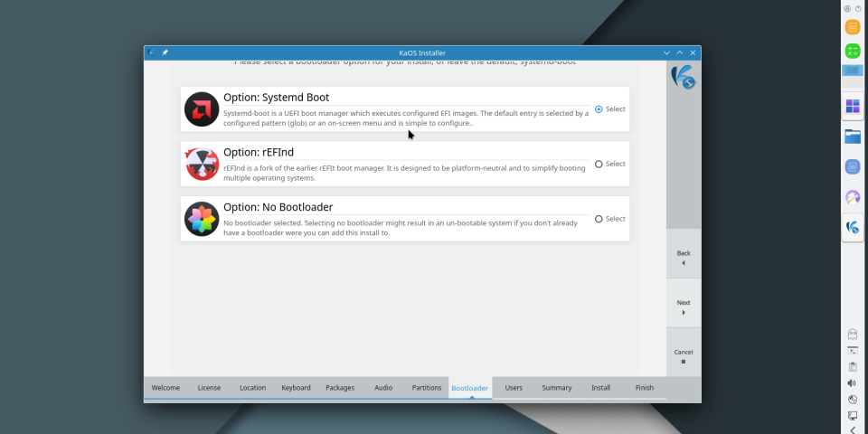Open the file manager from the dock
868x434 pixels.
[852, 137]
